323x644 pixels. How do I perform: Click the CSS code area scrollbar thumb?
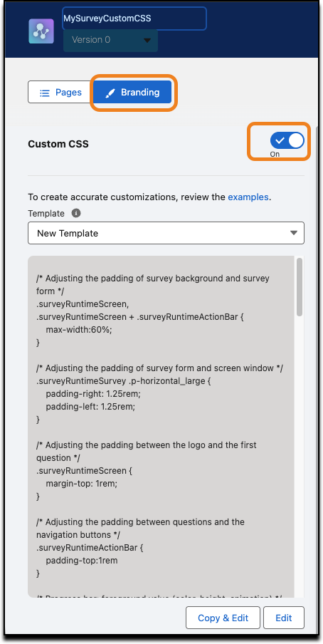tap(300, 287)
